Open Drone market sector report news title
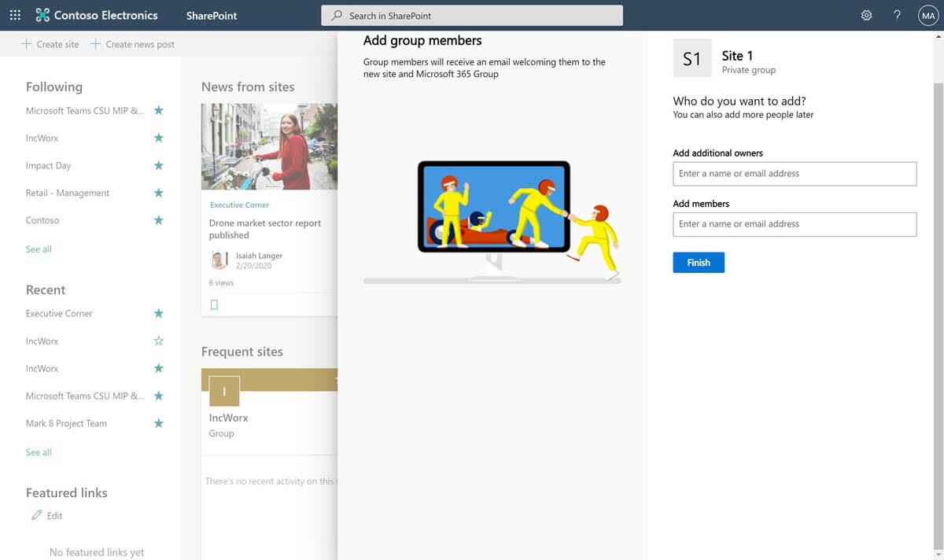 (x=265, y=229)
